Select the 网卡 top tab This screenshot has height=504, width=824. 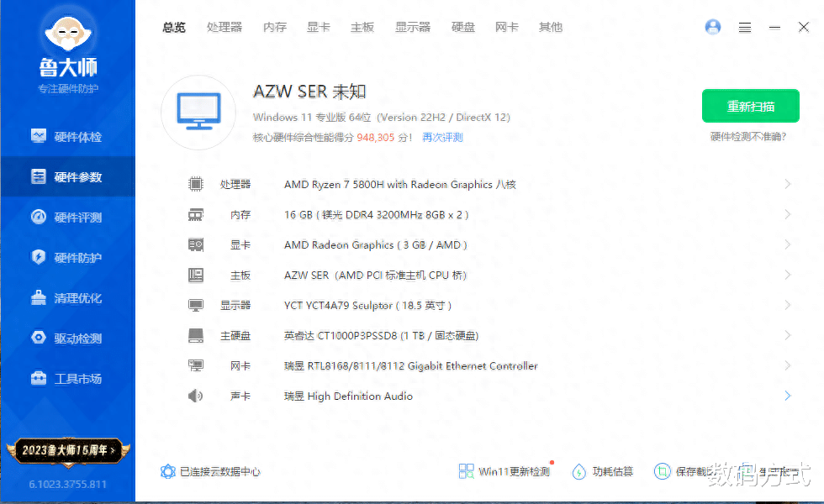506,27
